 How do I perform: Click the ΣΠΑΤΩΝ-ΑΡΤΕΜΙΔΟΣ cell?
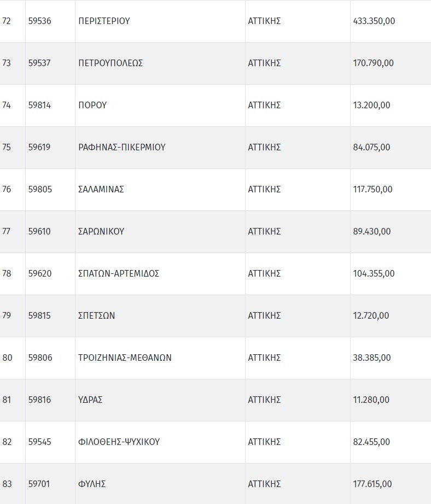(x=119, y=274)
